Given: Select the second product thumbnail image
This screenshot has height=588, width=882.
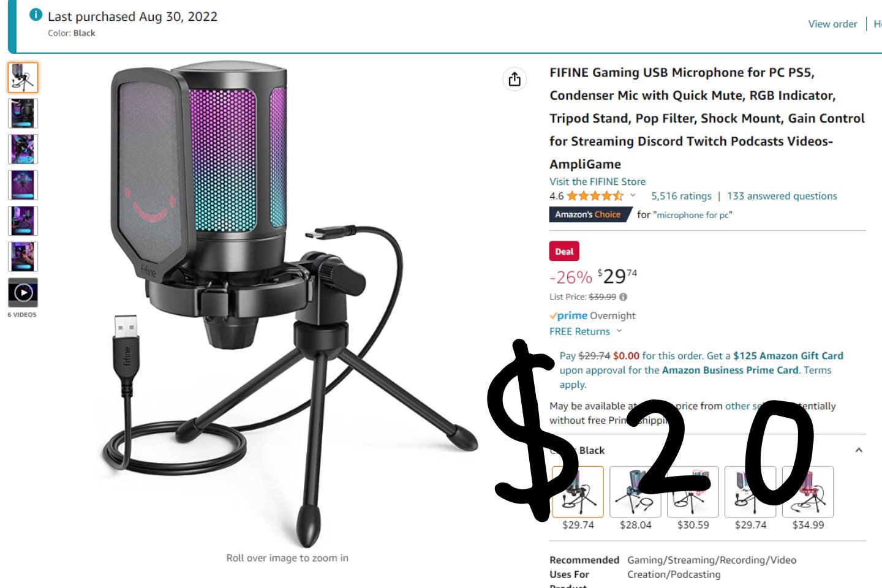Looking at the screenshot, I should [x=23, y=113].
